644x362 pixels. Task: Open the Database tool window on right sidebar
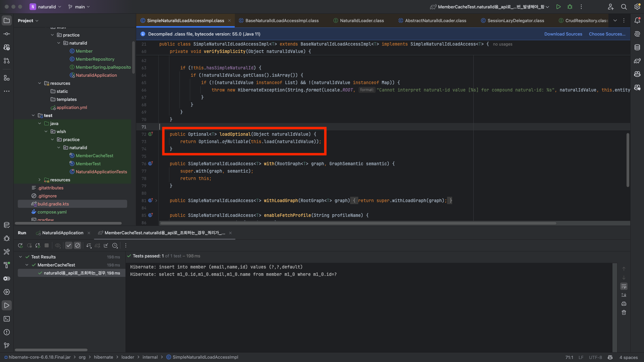(637, 47)
